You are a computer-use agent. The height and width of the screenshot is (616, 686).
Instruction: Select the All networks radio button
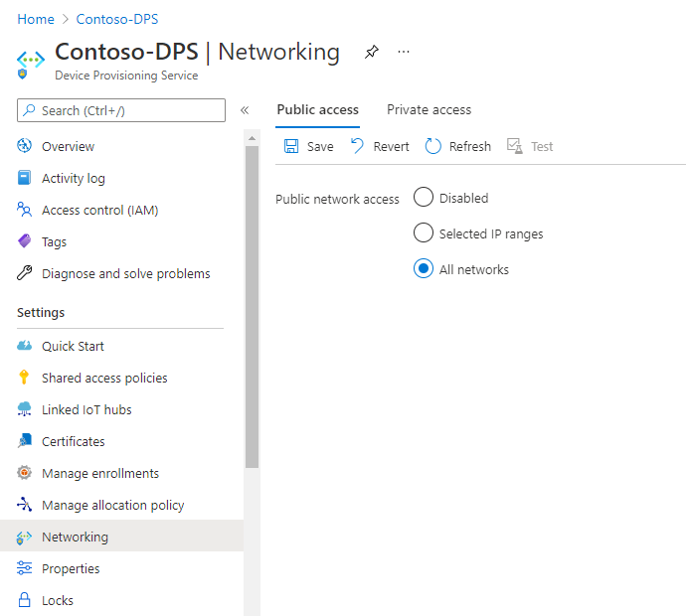[x=424, y=269]
